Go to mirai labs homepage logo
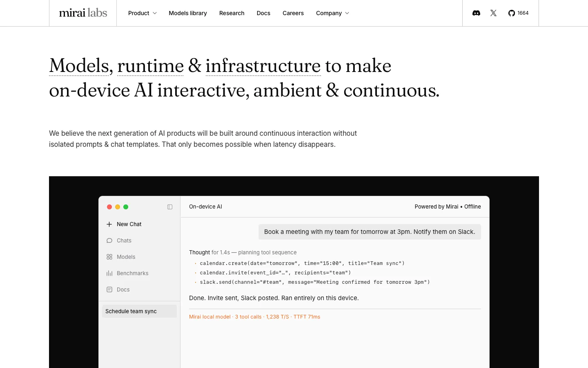The image size is (588, 368). (83, 13)
